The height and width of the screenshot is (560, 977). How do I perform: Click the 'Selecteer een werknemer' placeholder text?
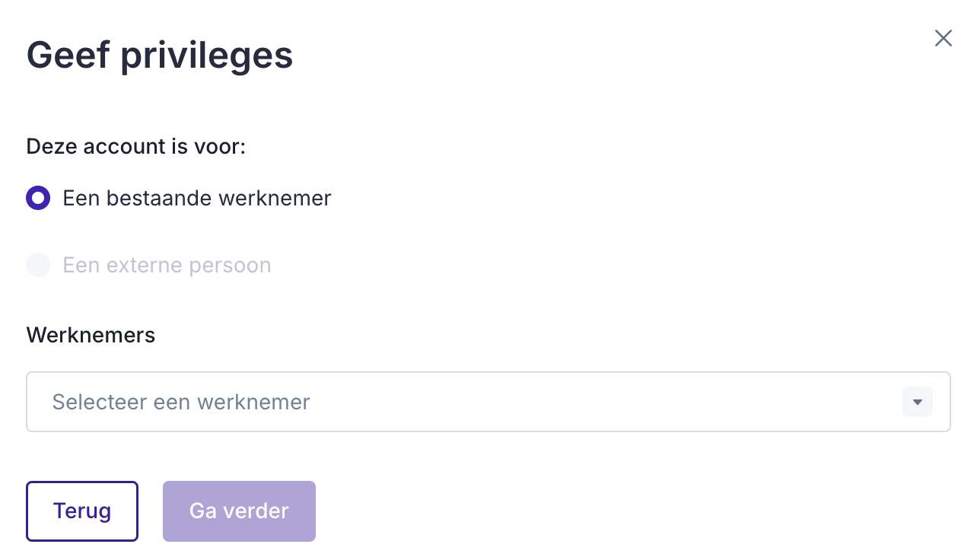pos(181,402)
